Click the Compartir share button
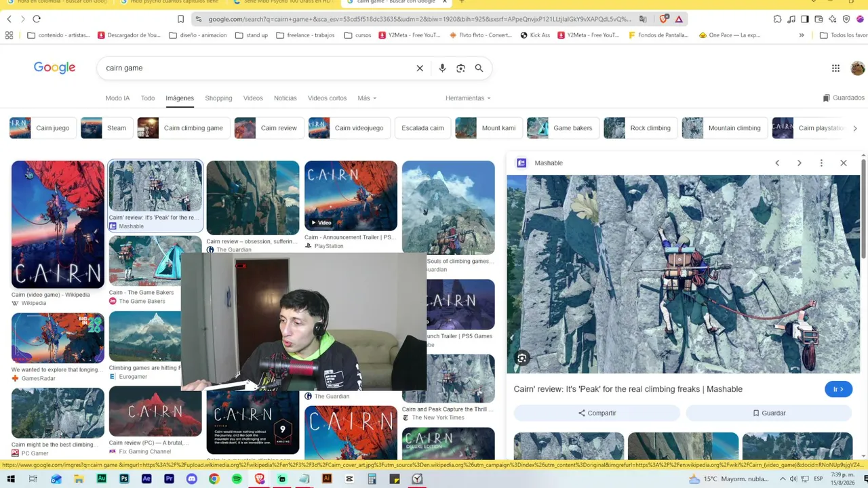The image size is (868, 488). 597,413
